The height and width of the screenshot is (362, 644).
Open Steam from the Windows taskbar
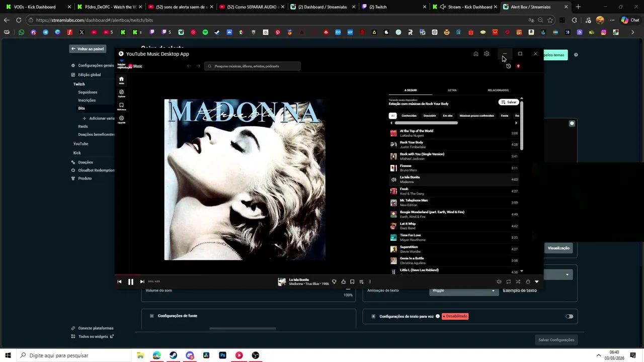pyautogui.click(x=173, y=355)
